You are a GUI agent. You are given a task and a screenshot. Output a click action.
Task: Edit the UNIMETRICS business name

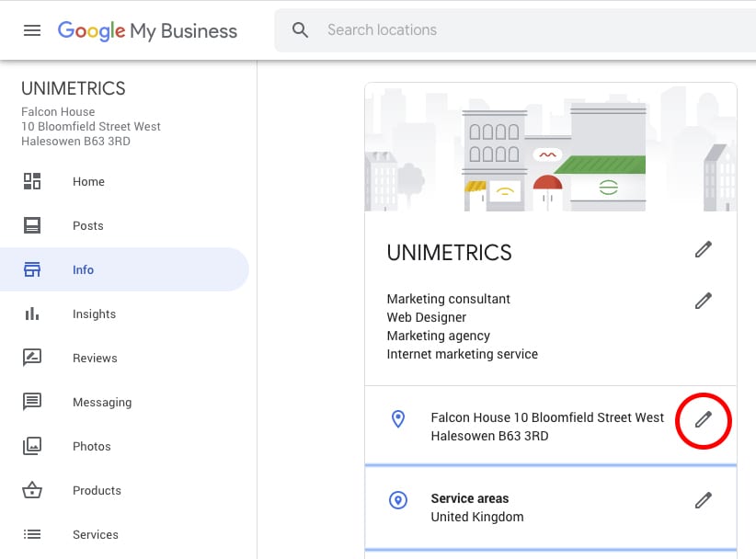[704, 250]
